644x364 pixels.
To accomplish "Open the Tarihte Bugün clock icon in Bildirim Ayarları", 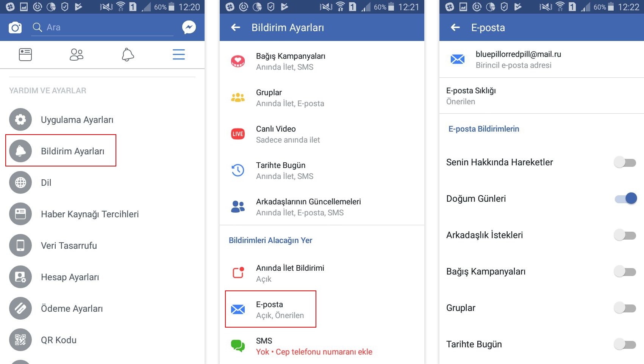I will coord(238,170).
